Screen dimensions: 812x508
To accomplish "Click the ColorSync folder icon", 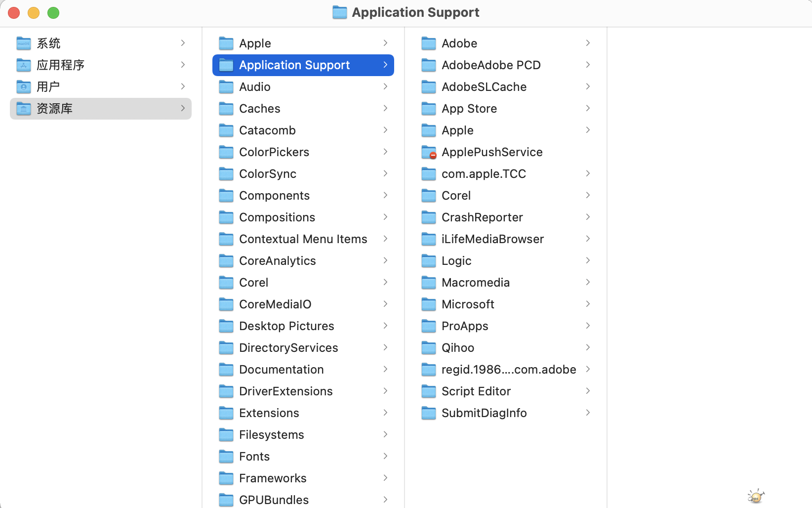I will (x=226, y=174).
